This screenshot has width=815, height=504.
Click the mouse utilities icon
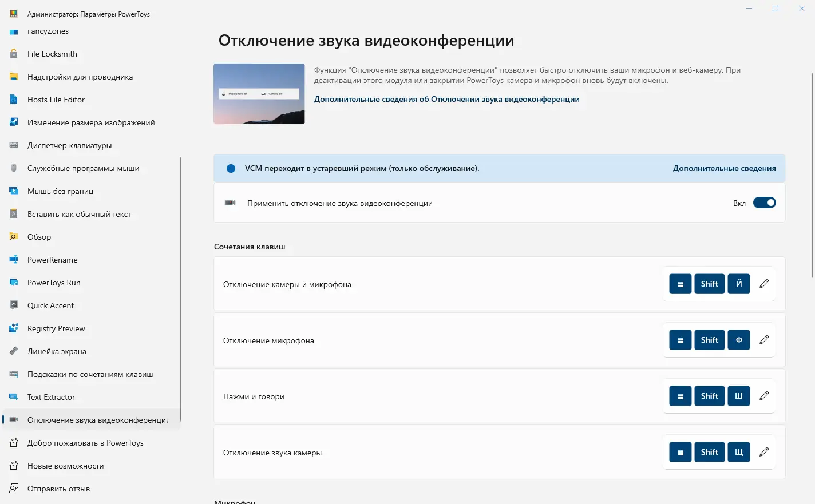14,168
